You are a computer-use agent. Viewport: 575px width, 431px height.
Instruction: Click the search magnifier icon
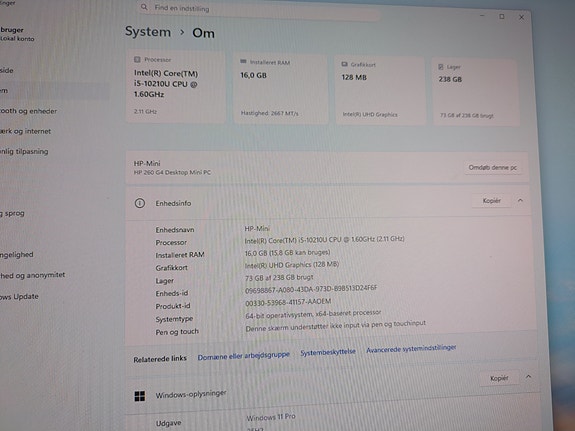144,7
